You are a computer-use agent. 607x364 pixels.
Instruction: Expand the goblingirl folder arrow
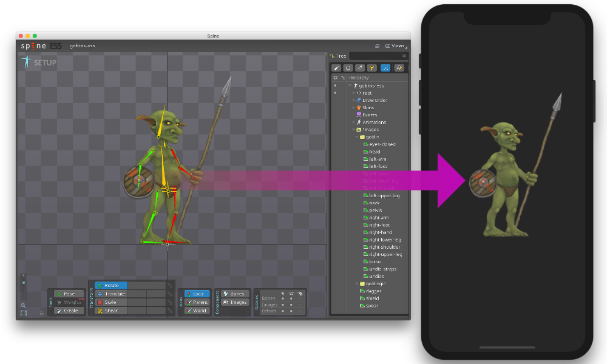point(357,283)
